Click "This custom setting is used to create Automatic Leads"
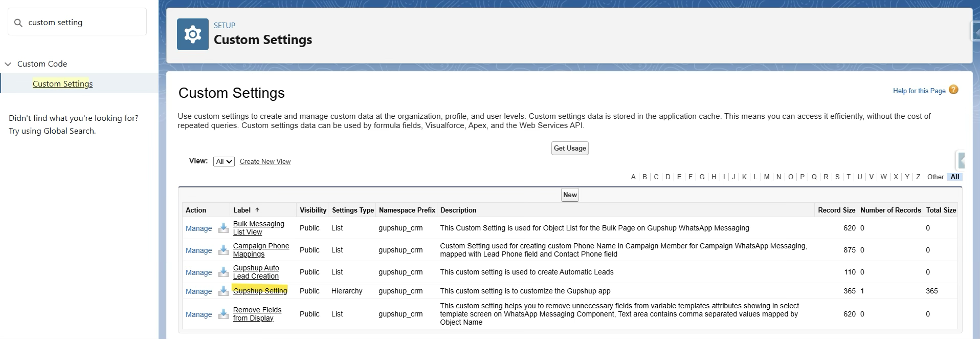 (x=527, y=272)
